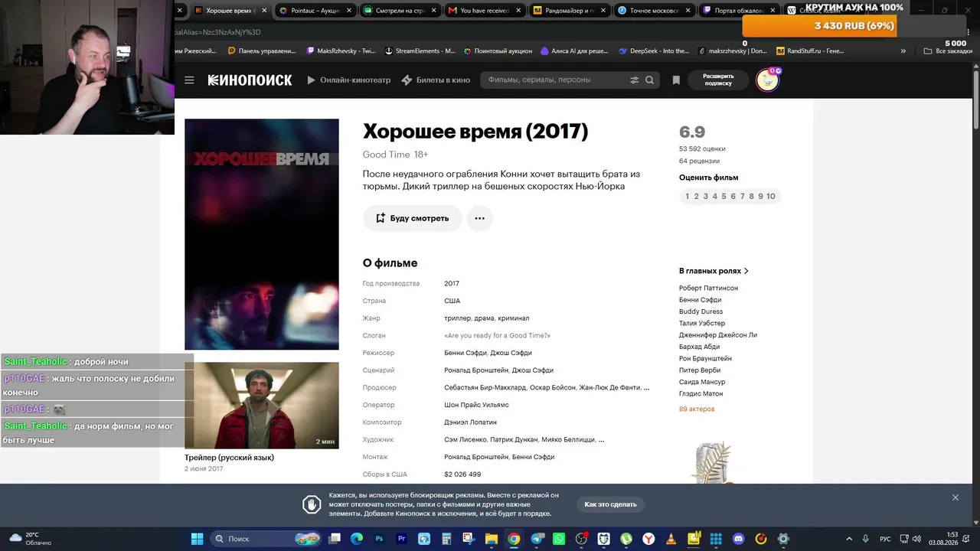Open the 'StreamElements' bookmark
Screen dimensions: 980x551
[419, 51]
